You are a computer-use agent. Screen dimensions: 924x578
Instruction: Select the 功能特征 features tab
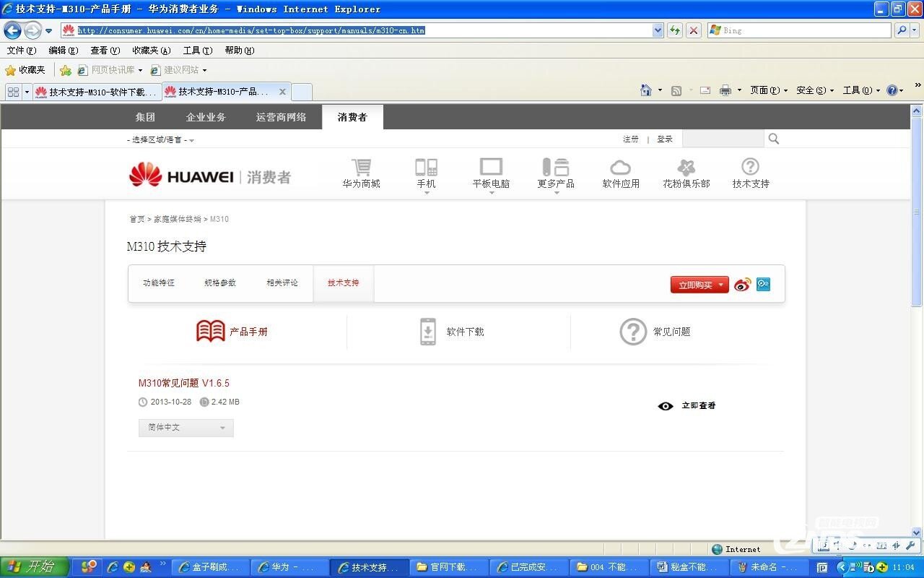tap(159, 282)
